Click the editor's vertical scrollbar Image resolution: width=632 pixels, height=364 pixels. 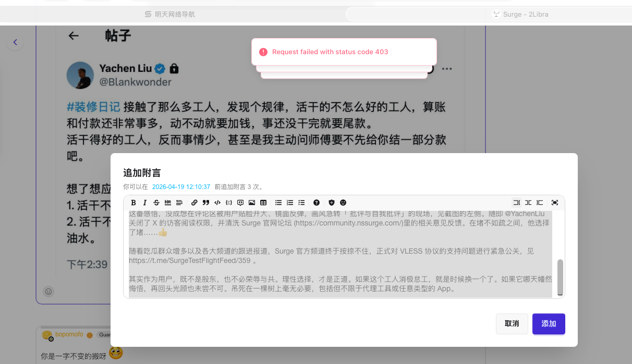click(561, 276)
